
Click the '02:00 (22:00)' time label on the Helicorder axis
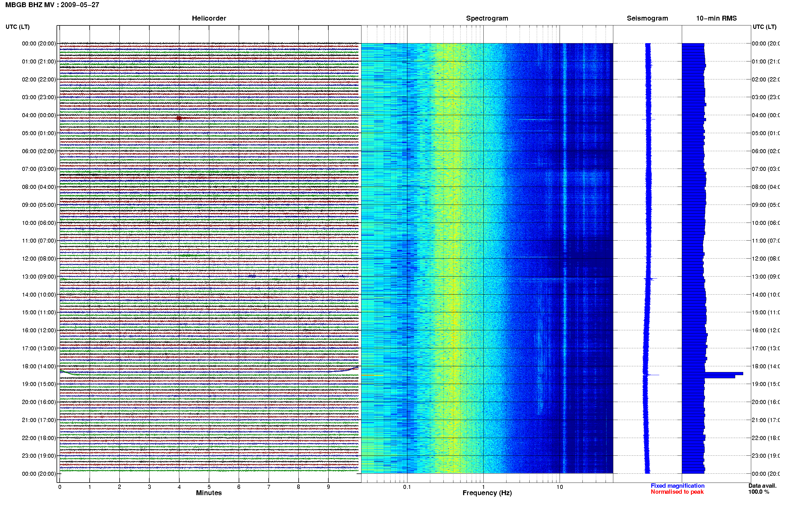coord(39,79)
